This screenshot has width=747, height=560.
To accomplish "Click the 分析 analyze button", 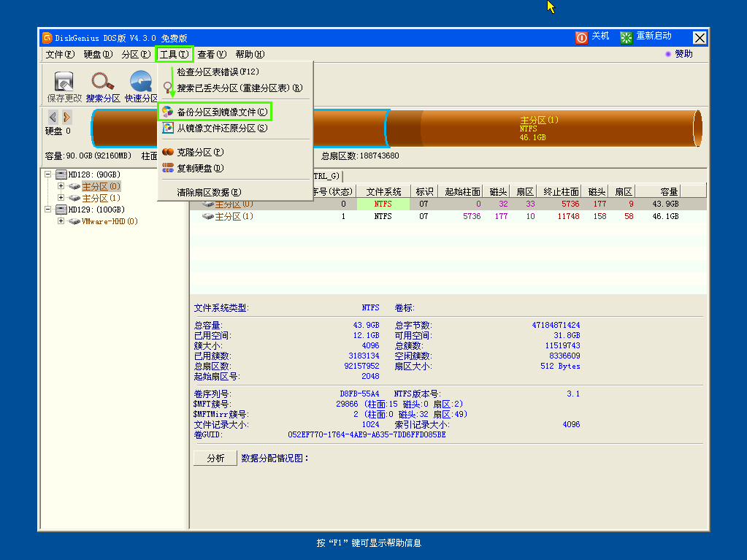I will point(215,458).
